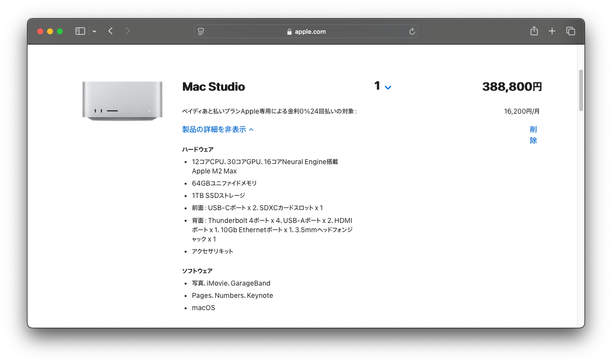The height and width of the screenshot is (364, 612).
Task: Click the アクセサリキット list item
Action: coord(213,251)
